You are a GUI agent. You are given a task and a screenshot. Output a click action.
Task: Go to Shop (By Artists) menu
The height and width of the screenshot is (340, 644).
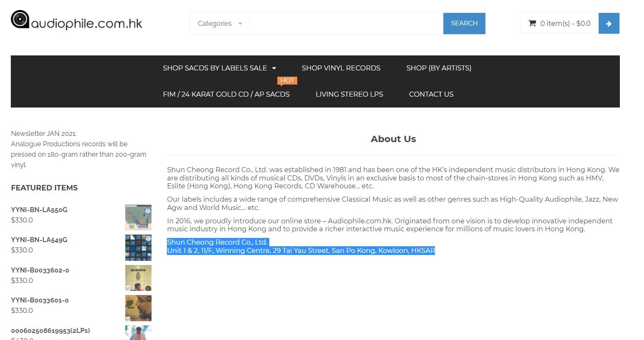[438, 68]
